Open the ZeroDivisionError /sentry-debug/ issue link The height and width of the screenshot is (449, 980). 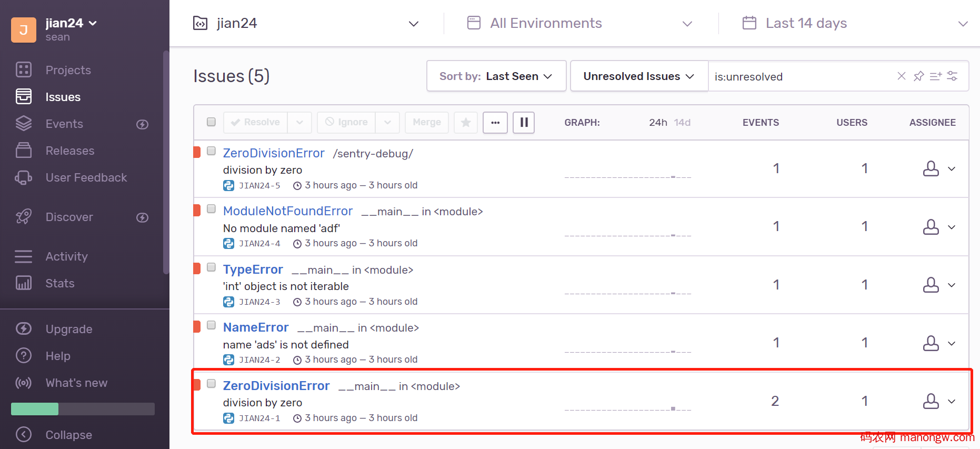pyautogui.click(x=274, y=153)
